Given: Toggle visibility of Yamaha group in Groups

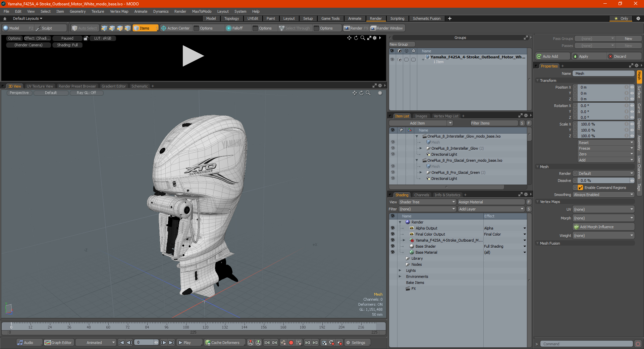Looking at the screenshot, I should (x=392, y=59).
